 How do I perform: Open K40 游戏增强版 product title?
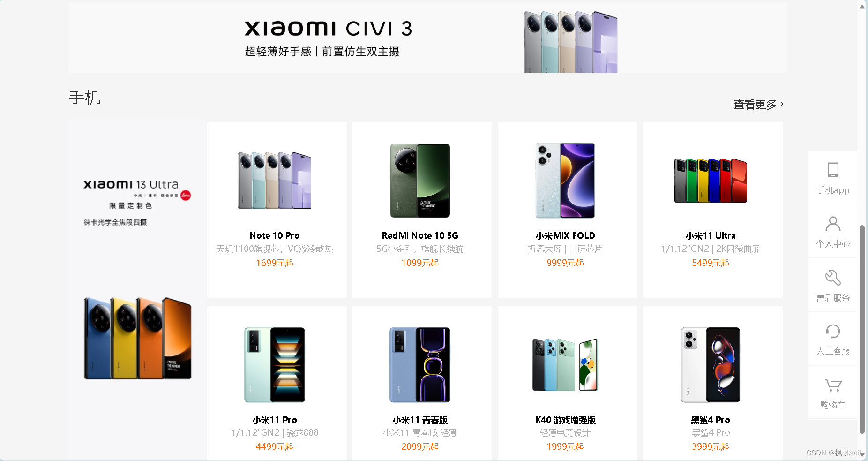coord(565,420)
